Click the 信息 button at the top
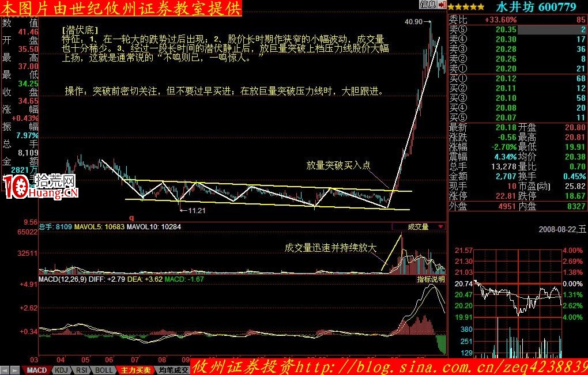 point(429,5)
